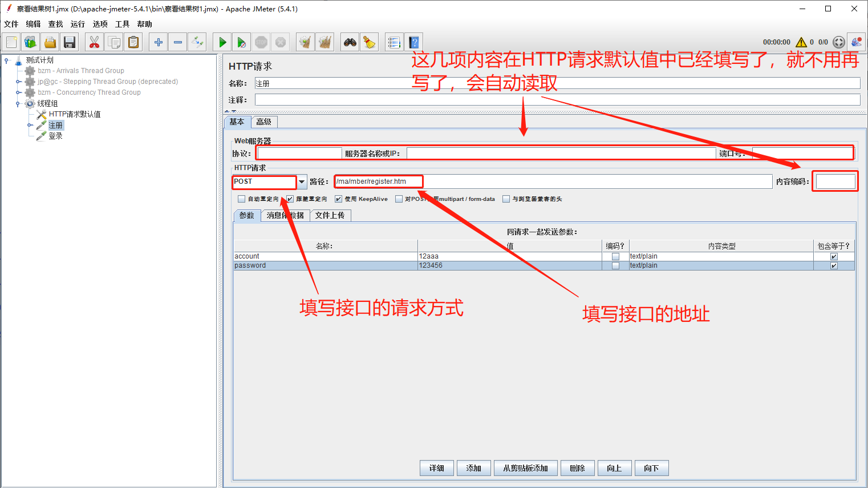The width and height of the screenshot is (868, 488).
Task: Expand the bzm - Concurrency Thread Group node
Action: [18, 92]
